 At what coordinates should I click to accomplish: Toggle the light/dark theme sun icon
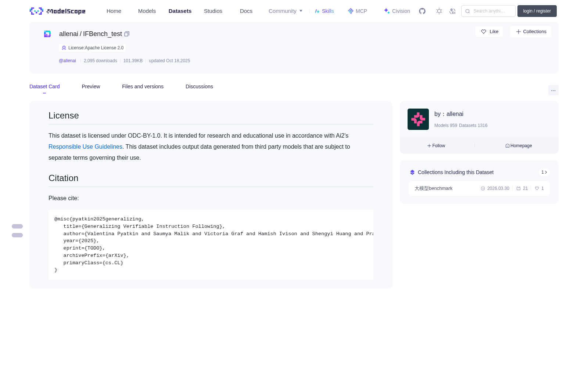[x=439, y=11]
